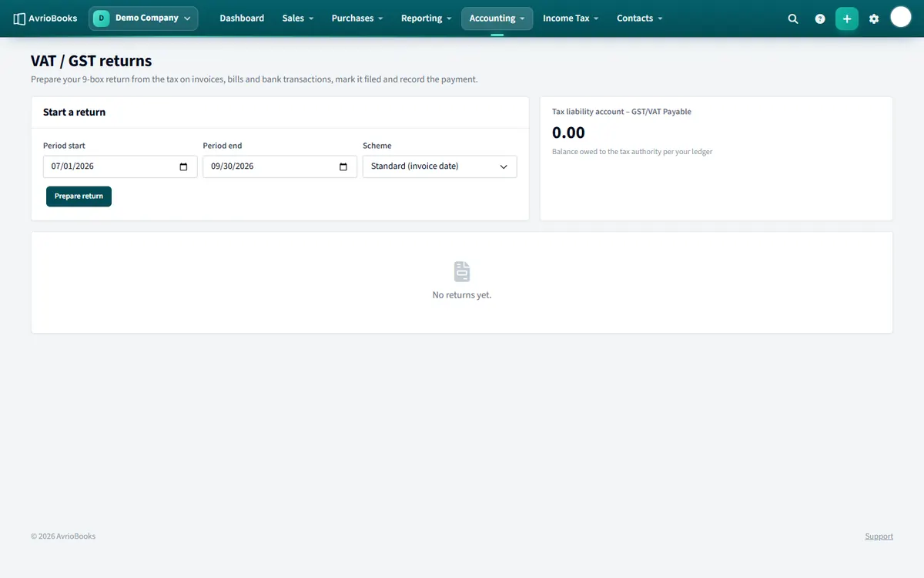The image size is (924, 578).
Task: Click the '© 2026 AvrioBooks' footer text
Action: pyautogui.click(x=63, y=536)
